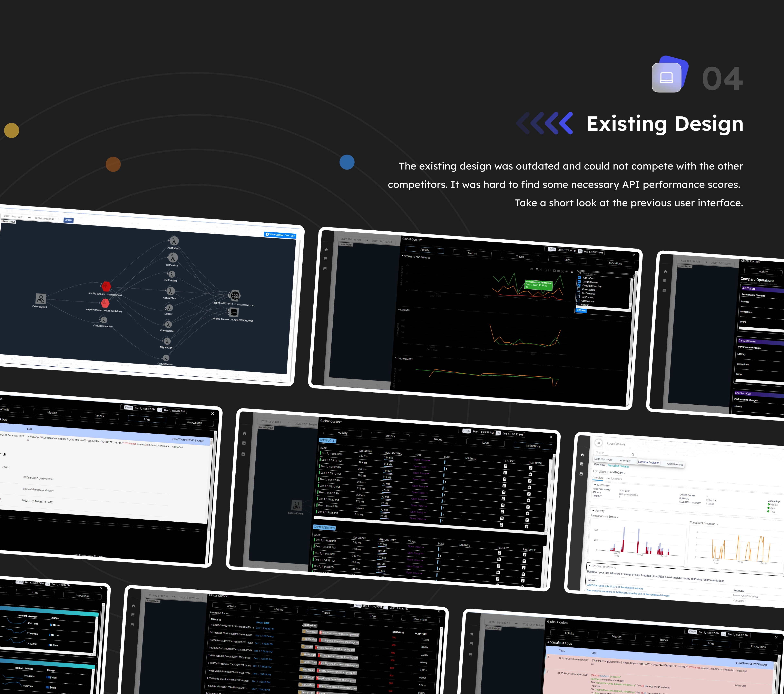Click the camera snapshot icon on chart toolbar
Screen dimensions: 784x694
coord(532,269)
